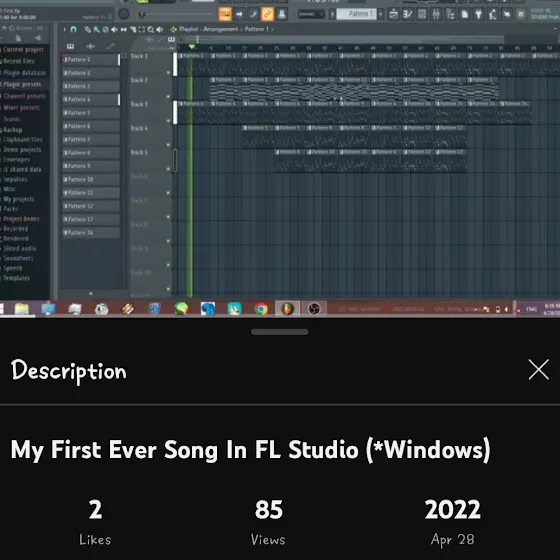Image resolution: width=560 pixels, height=560 pixels.
Task: Click the slider next to the round knob
Action: coord(175,15)
